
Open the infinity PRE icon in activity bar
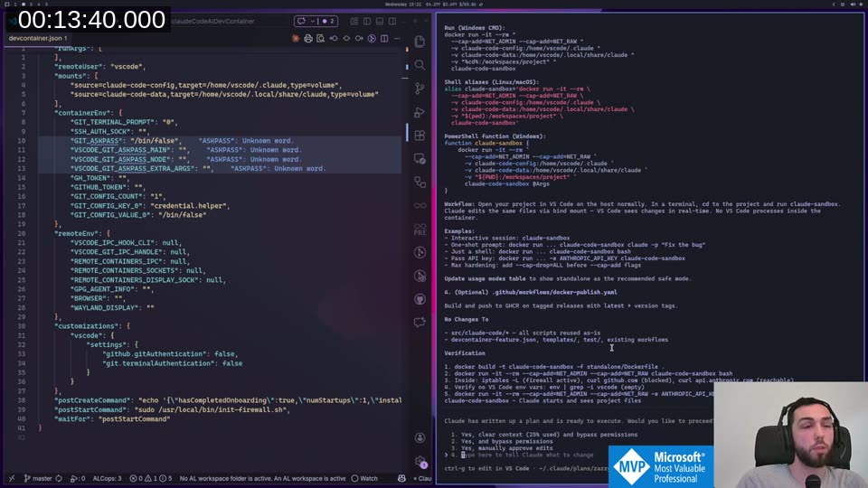[420, 229]
